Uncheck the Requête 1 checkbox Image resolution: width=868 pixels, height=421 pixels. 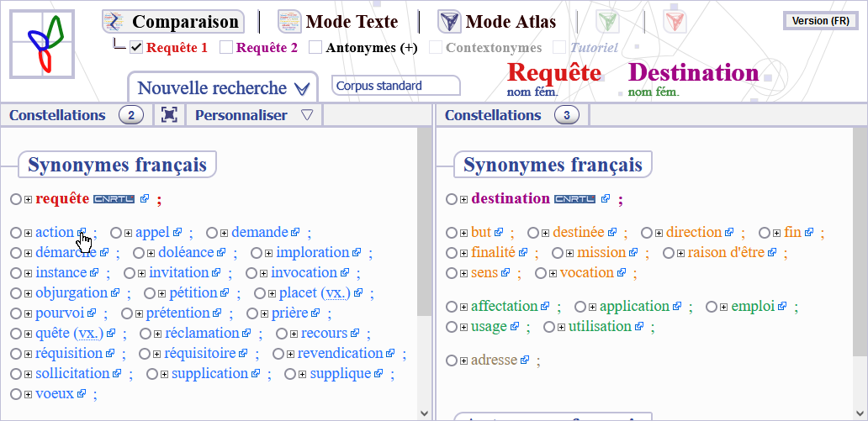point(136,48)
